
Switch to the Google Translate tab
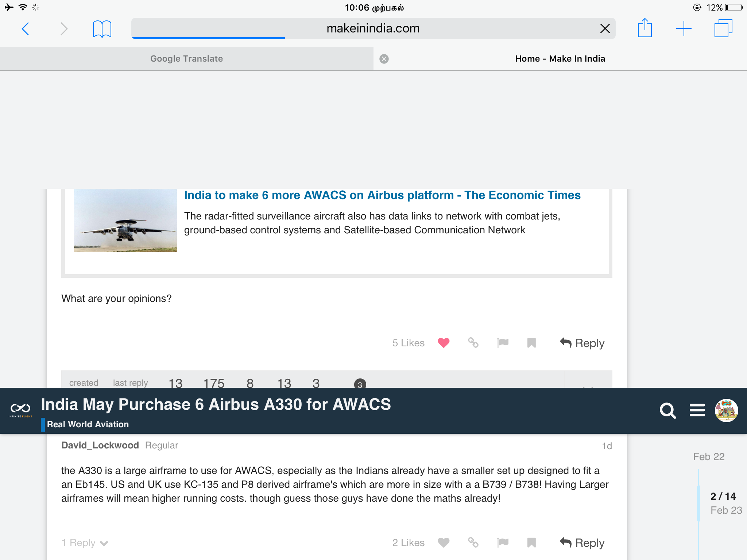[186, 59]
